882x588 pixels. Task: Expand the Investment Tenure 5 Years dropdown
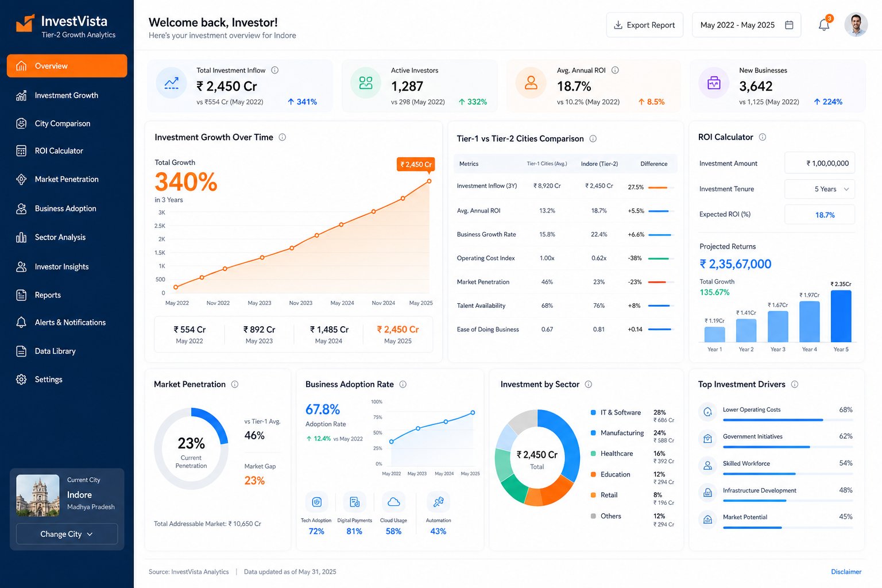point(819,189)
